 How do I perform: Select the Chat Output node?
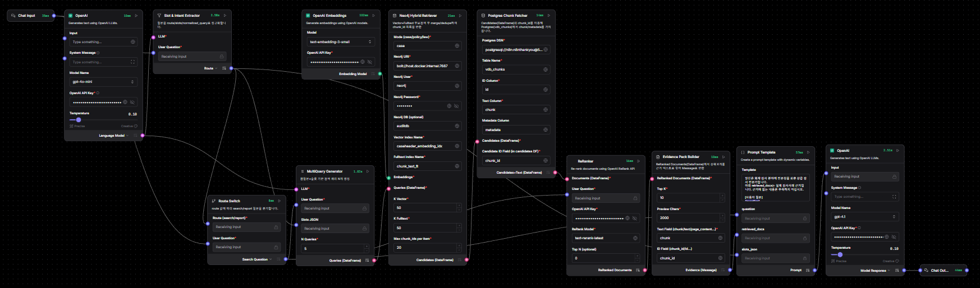click(943, 271)
